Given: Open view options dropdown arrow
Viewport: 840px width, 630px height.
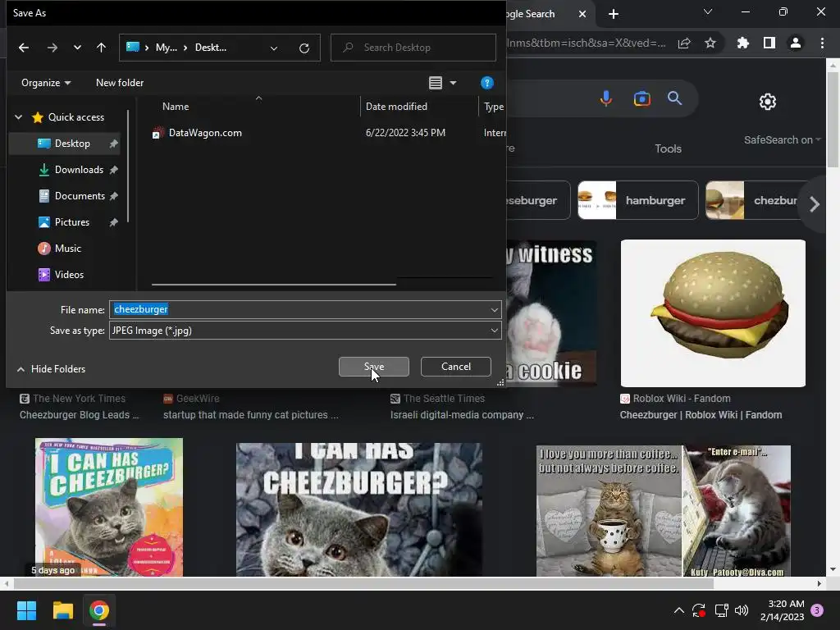Looking at the screenshot, I should pos(453,83).
